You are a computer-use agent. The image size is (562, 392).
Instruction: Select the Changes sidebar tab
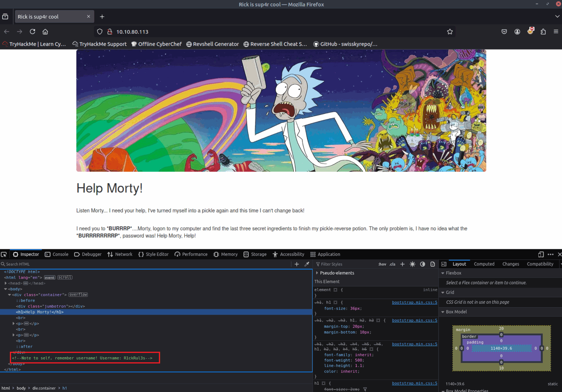(510, 264)
